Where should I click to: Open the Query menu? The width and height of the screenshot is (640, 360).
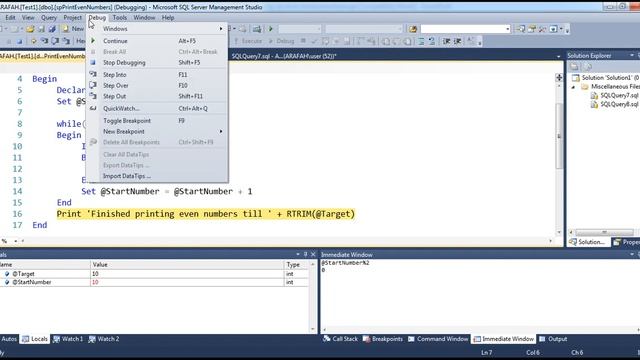[x=49, y=18]
